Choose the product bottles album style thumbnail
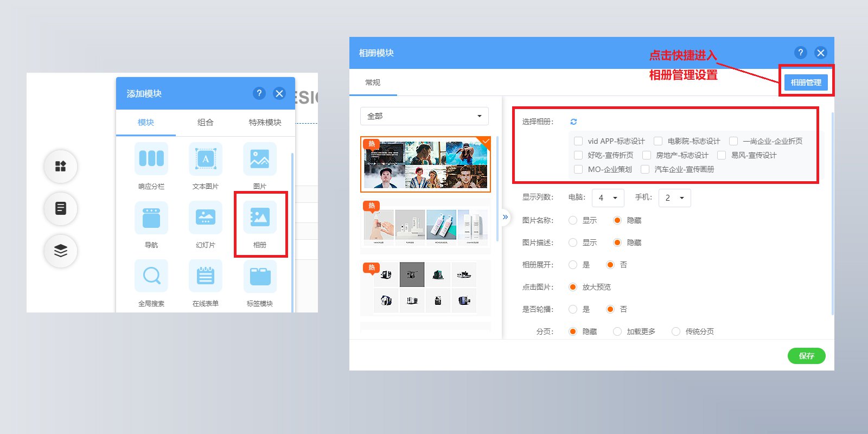This screenshot has height=434, width=868. pos(425,226)
